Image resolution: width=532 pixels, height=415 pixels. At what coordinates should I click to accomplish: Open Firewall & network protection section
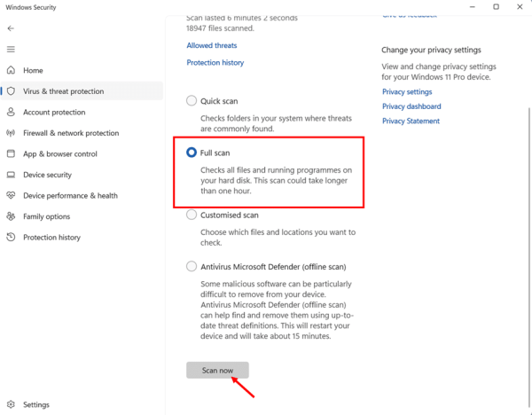pos(82,133)
